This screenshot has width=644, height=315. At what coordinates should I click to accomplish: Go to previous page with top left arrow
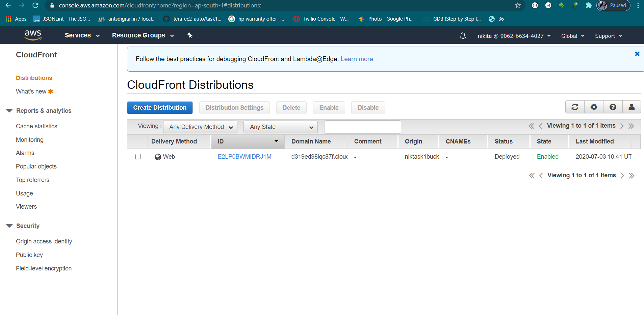541,126
